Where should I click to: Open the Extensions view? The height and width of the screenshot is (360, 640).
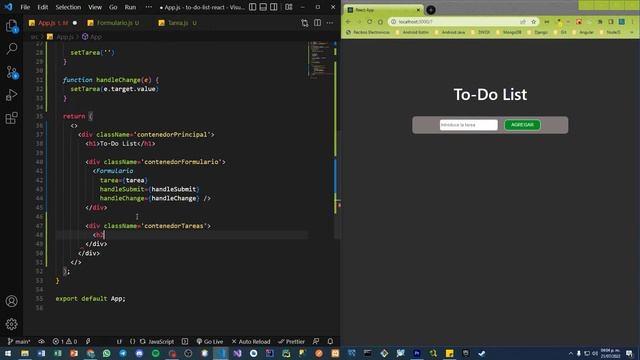pyautogui.click(x=11, y=118)
